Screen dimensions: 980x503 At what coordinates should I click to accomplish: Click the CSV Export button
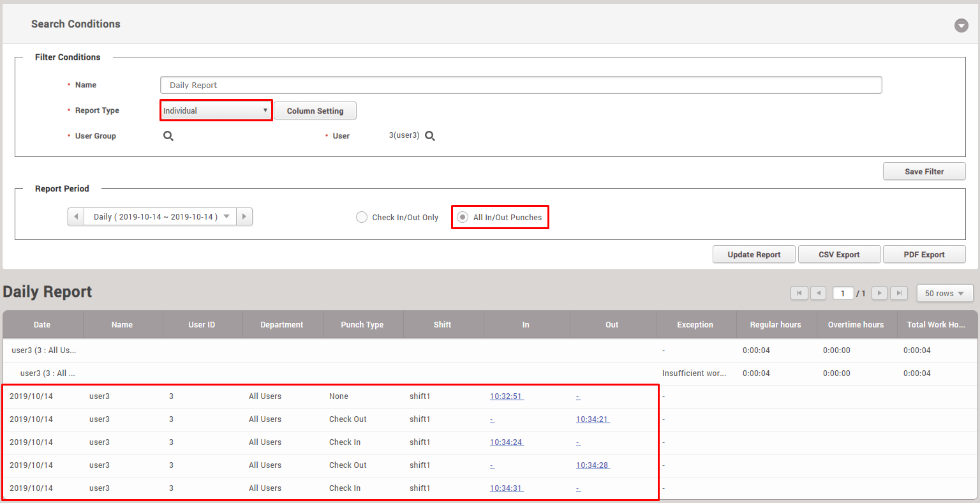(839, 254)
